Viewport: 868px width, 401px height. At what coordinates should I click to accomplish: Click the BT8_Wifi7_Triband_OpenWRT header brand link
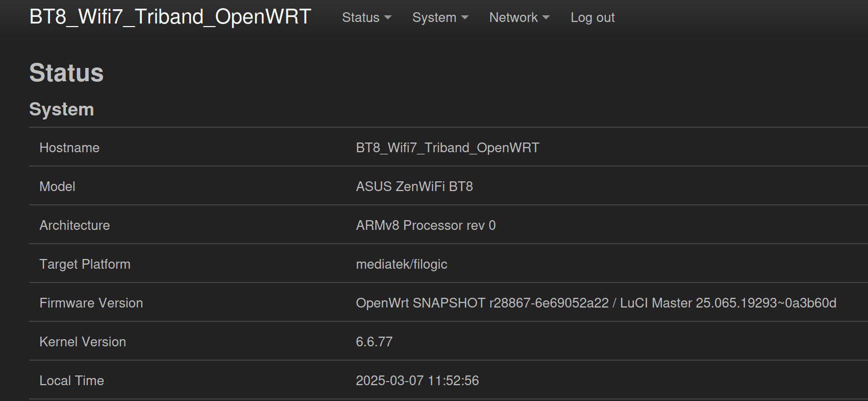tap(170, 17)
